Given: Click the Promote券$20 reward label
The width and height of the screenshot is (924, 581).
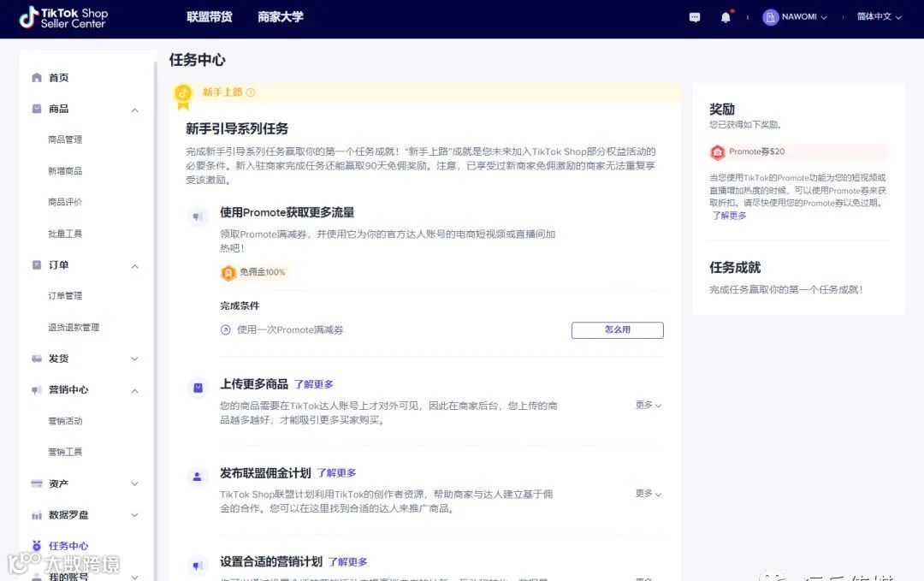Looking at the screenshot, I should click(x=756, y=151).
